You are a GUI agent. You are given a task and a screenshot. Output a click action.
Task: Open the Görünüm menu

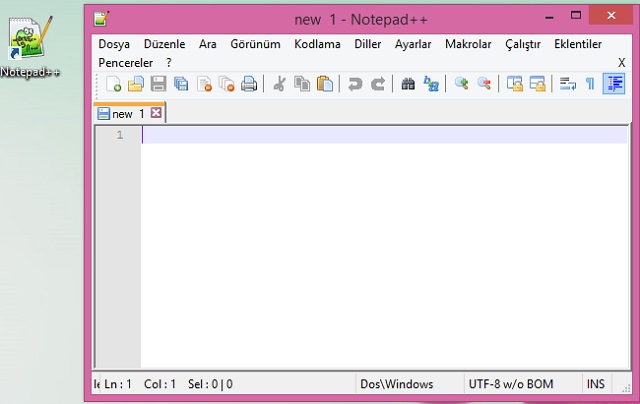click(x=255, y=44)
